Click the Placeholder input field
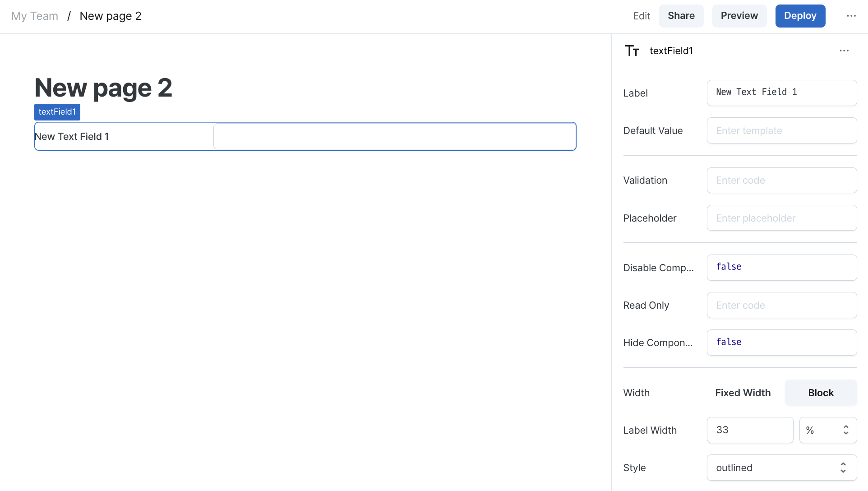868x491 pixels. click(x=781, y=218)
